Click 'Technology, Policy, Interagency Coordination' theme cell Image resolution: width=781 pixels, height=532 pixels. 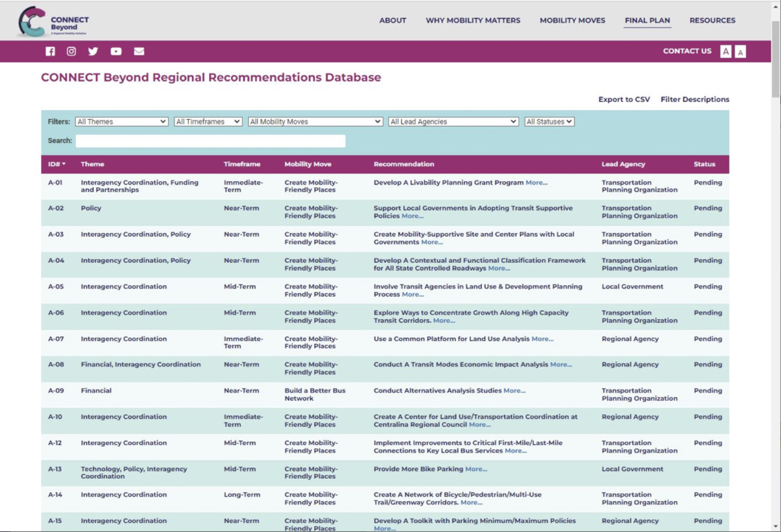(134, 473)
